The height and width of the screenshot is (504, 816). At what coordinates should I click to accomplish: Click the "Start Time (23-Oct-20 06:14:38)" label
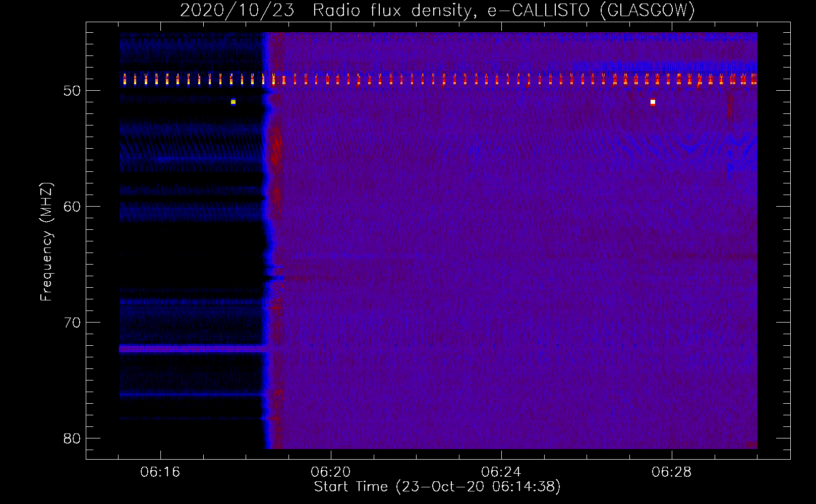tap(437, 487)
